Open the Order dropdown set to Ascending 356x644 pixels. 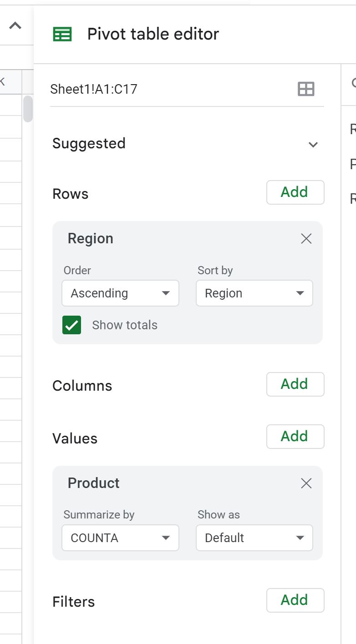[120, 293]
